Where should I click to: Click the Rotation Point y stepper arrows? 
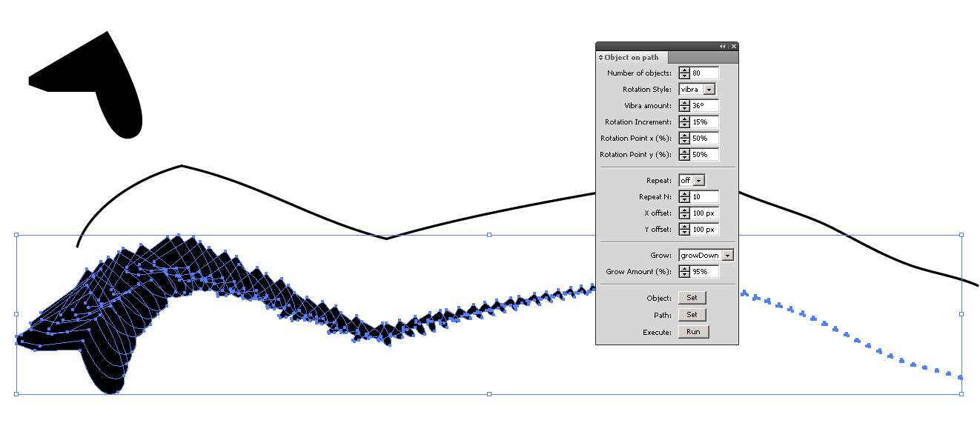pyautogui.click(x=684, y=155)
